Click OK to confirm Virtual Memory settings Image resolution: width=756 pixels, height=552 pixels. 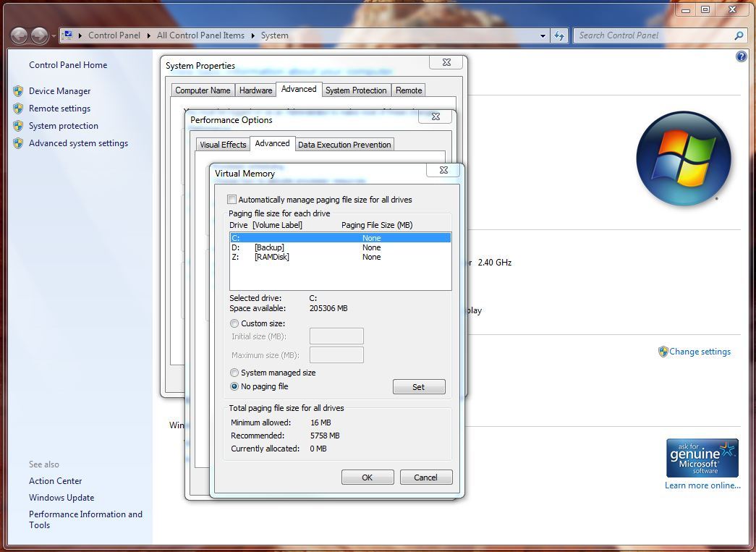[x=368, y=477]
